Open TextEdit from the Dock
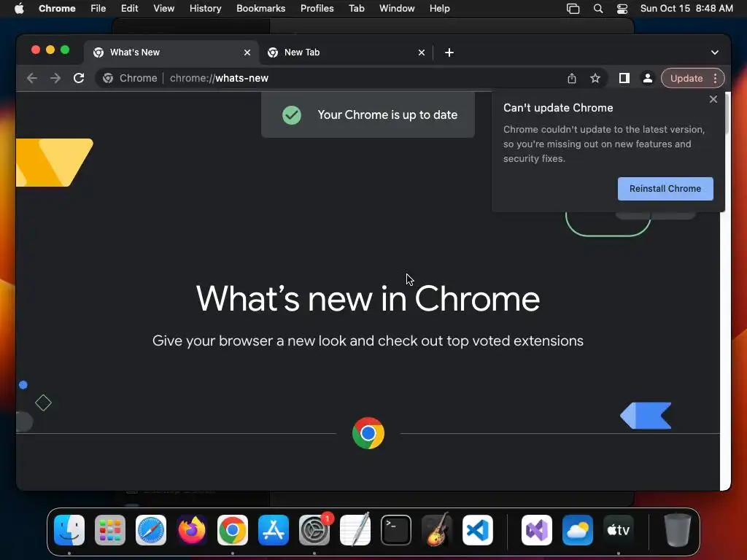The image size is (747, 560). 355,530
